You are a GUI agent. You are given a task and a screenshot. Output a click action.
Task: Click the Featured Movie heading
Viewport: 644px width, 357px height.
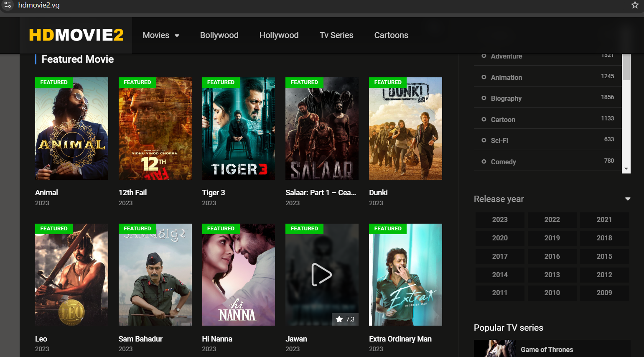[78, 59]
